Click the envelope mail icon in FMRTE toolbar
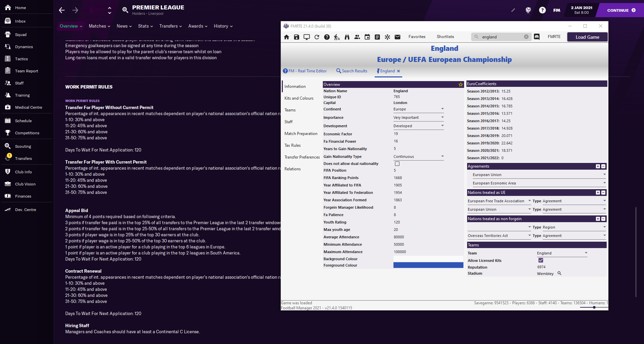The width and height of the screenshot is (644, 344). pyautogui.click(x=397, y=37)
